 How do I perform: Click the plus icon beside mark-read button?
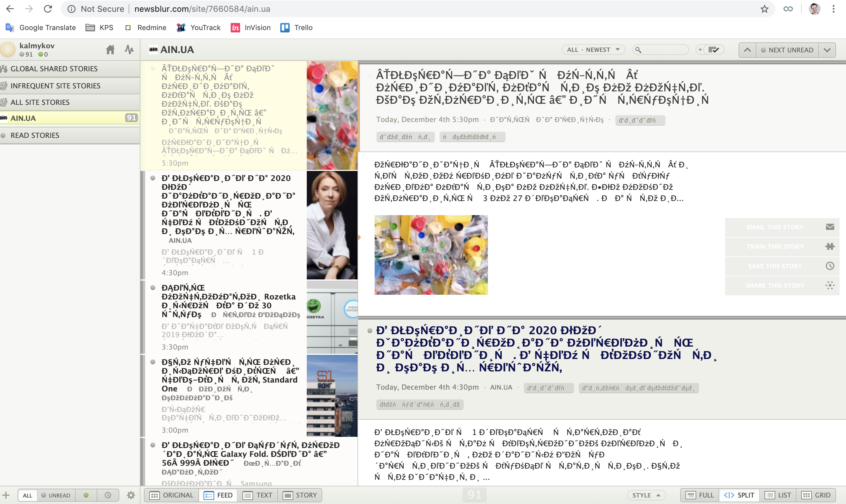pos(700,50)
